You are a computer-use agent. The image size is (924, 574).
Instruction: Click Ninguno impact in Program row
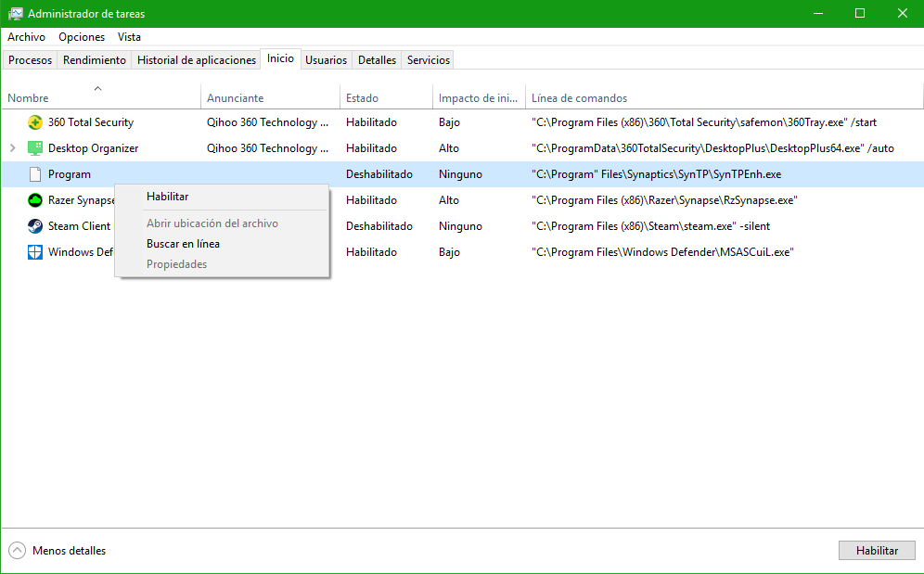coord(460,174)
